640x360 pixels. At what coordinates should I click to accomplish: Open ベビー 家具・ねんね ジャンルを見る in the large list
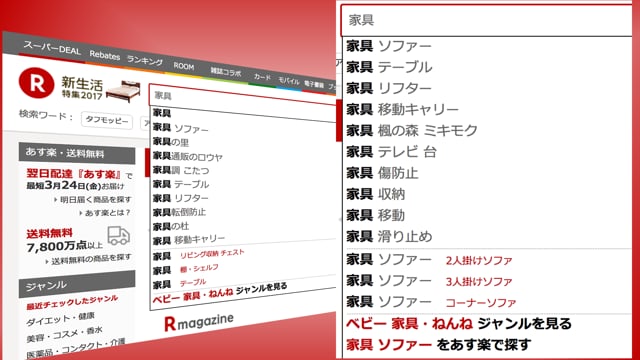[459, 324]
